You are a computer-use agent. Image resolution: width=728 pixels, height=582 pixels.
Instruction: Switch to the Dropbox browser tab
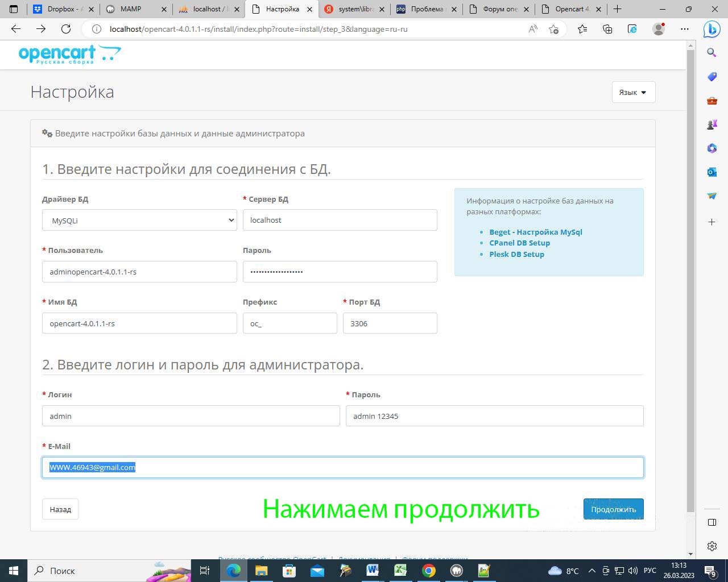[64, 9]
